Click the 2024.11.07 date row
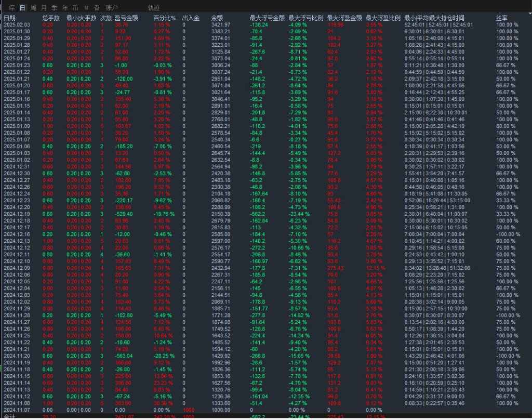Viewport: 532px width, 420px height. click(17, 409)
